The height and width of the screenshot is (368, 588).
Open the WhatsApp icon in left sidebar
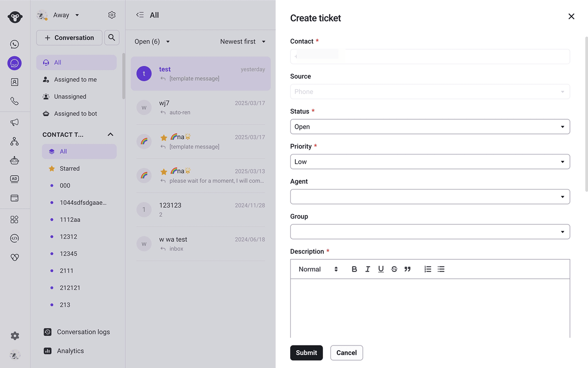click(15, 44)
